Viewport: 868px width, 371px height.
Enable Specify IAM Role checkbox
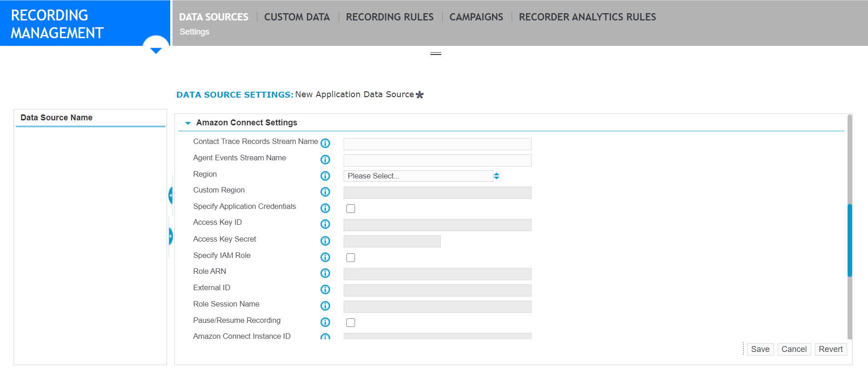[x=350, y=257]
